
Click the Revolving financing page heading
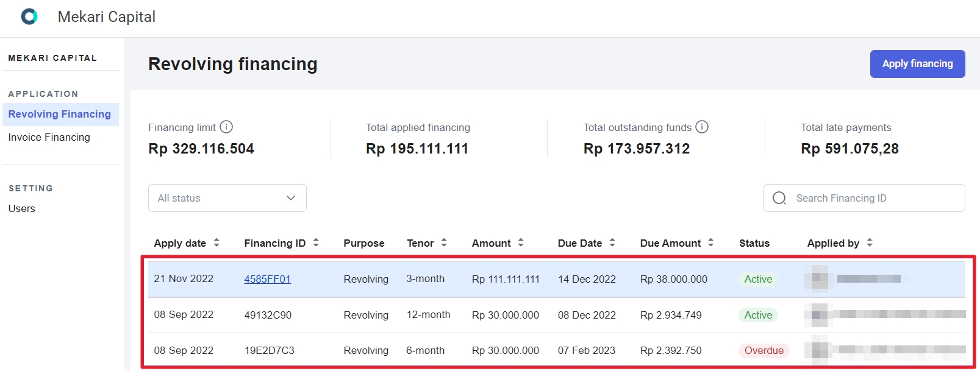(x=232, y=64)
